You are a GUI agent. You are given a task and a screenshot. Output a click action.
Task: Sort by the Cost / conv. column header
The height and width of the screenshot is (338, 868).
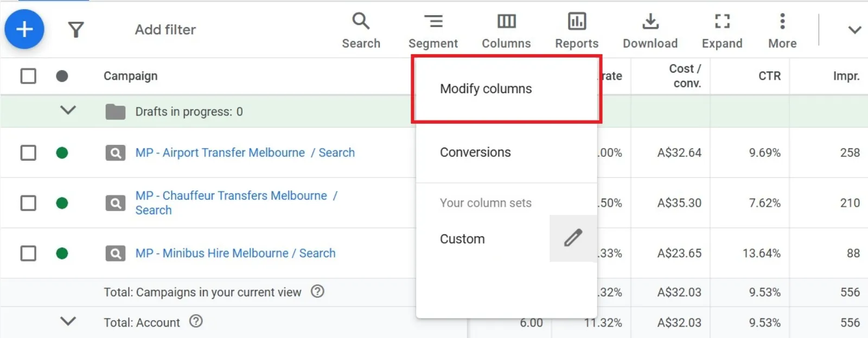tap(686, 76)
